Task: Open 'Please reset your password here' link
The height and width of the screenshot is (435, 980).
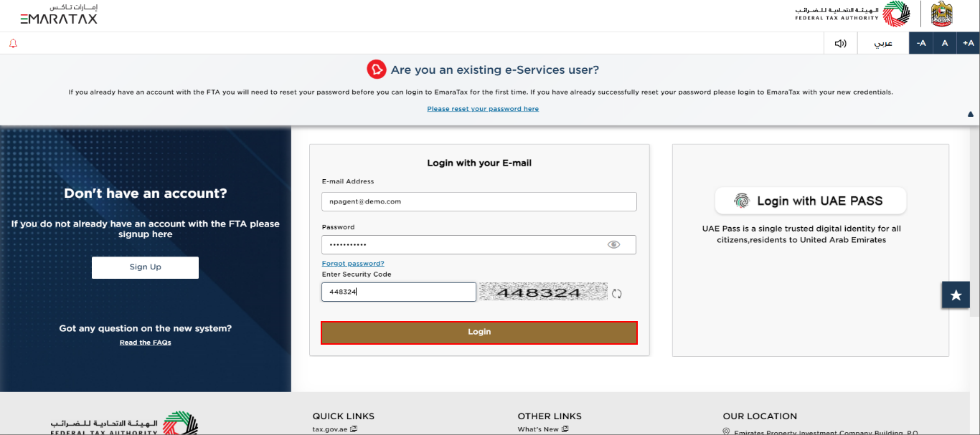Action: click(483, 109)
